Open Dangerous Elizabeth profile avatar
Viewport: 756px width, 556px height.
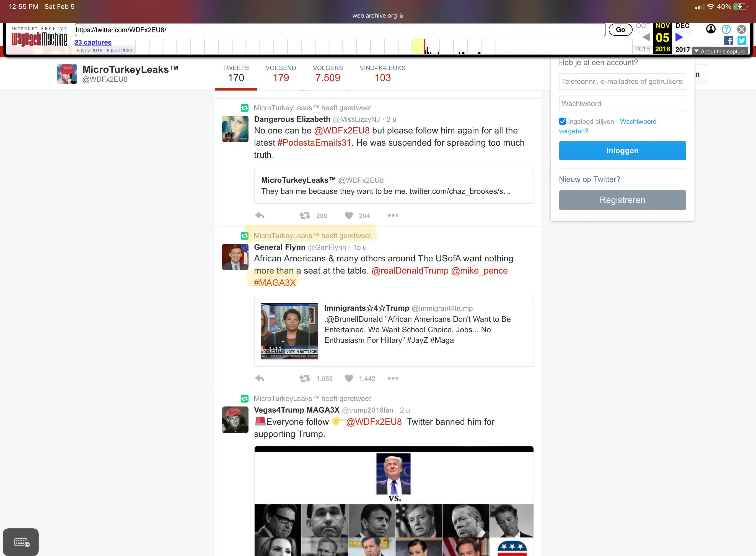click(235, 129)
